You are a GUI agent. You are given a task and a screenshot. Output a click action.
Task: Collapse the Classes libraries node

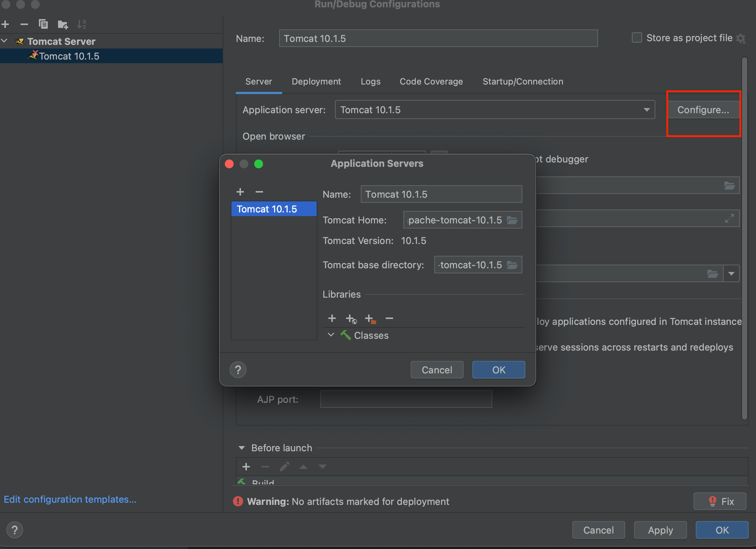tap(331, 335)
